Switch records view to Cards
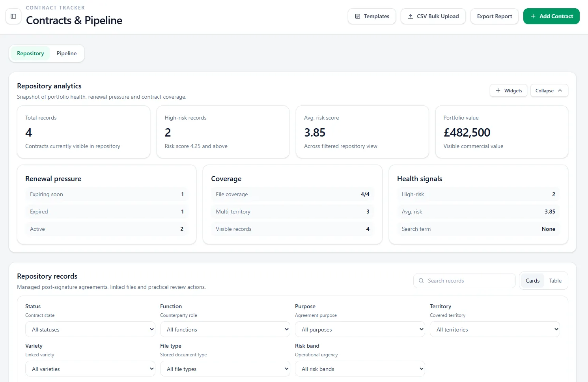 [x=532, y=281]
